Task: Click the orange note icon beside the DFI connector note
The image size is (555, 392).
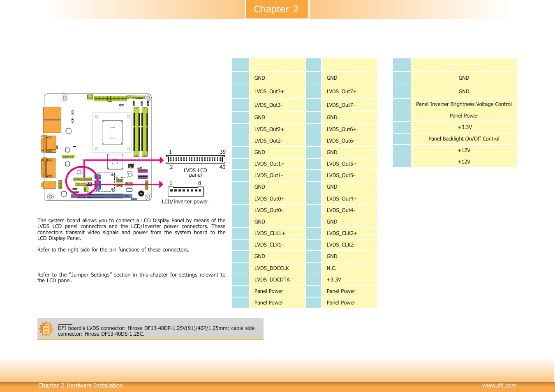Action: tap(46, 329)
